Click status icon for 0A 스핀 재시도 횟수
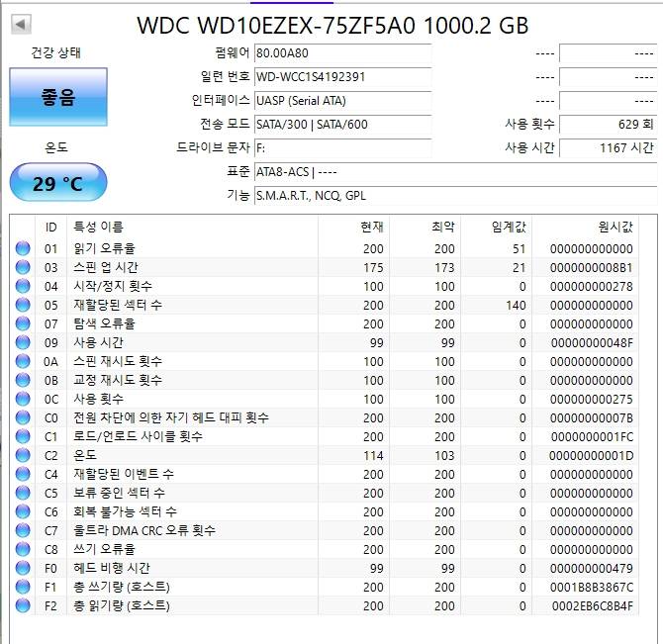The width and height of the screenshot is (663, 644). 23,361
